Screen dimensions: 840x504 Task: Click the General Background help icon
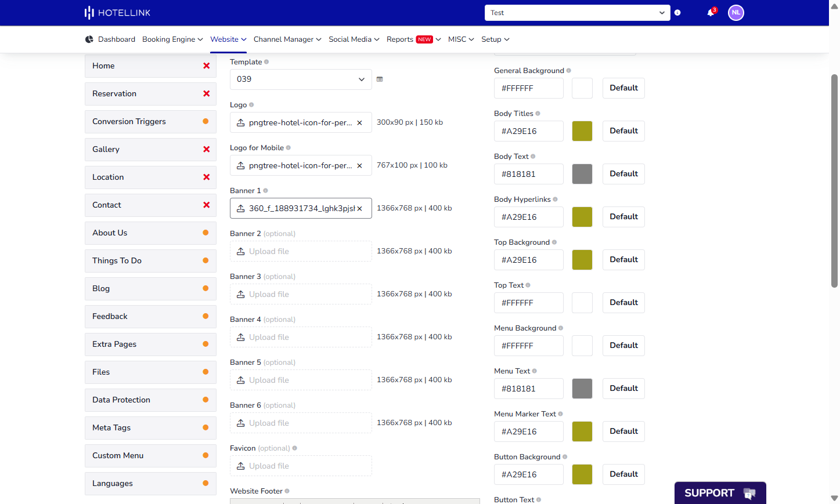[568, 71]
